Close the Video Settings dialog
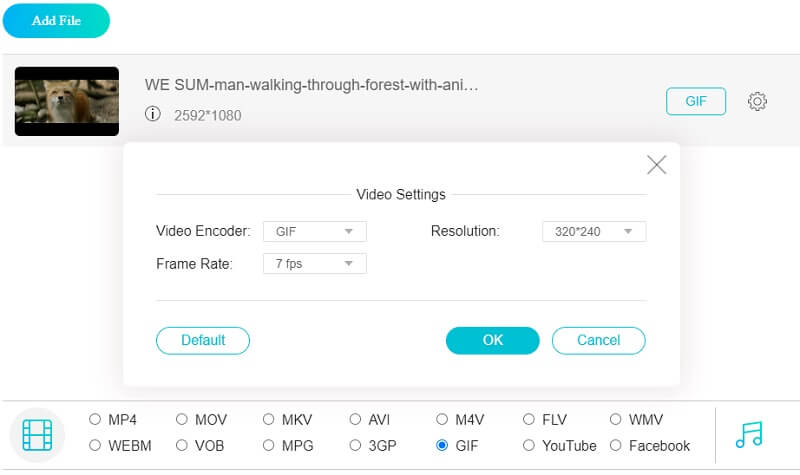The image size is (800, 475). click(x=656, y=165)
